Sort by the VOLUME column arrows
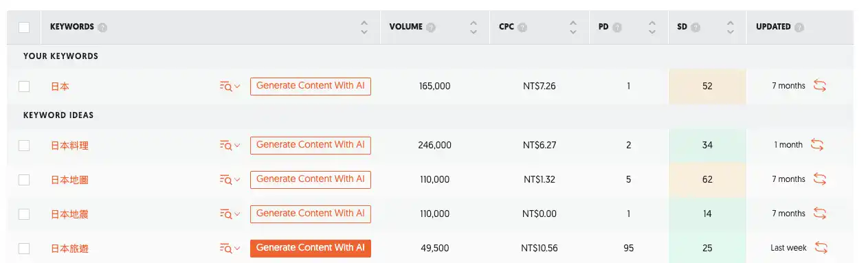This screenshot has height=263, width=868. (x=473, y=27)
